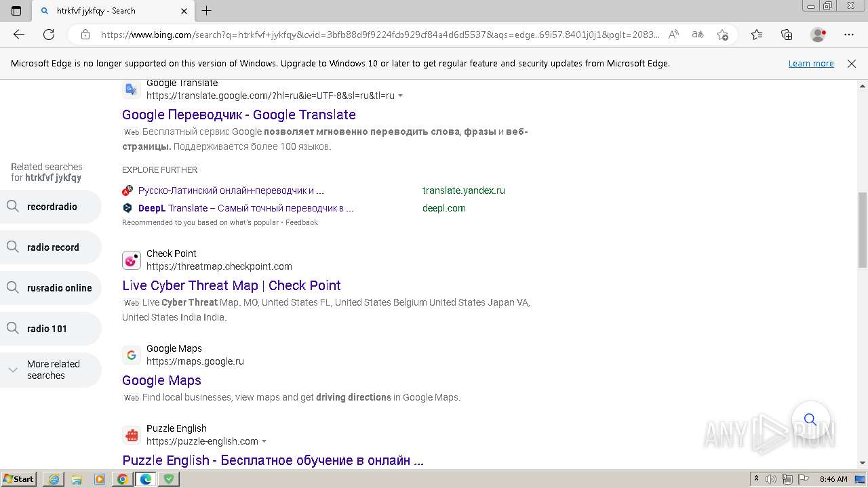Click the bing.com address bar
868x488 pixels.
click(380, 35)
